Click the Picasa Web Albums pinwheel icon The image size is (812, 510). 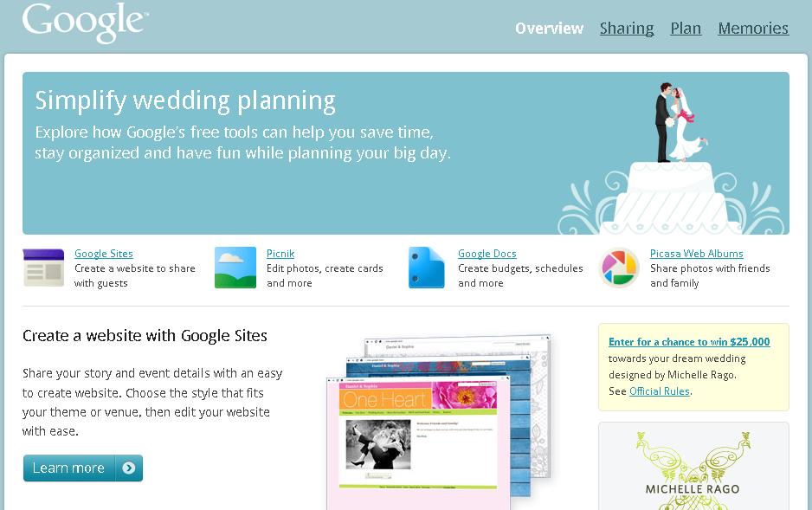coord(618,268)
